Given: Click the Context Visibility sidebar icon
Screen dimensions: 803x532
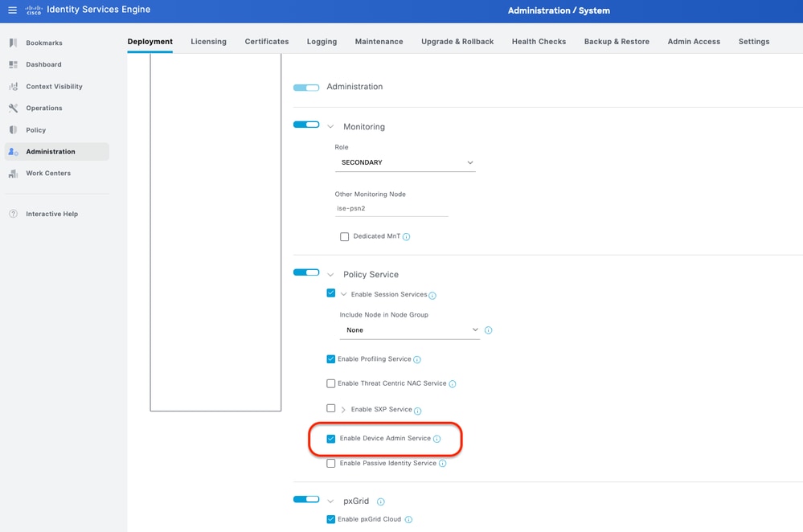Looking at the screenshot, I should (x=14, y=87).
